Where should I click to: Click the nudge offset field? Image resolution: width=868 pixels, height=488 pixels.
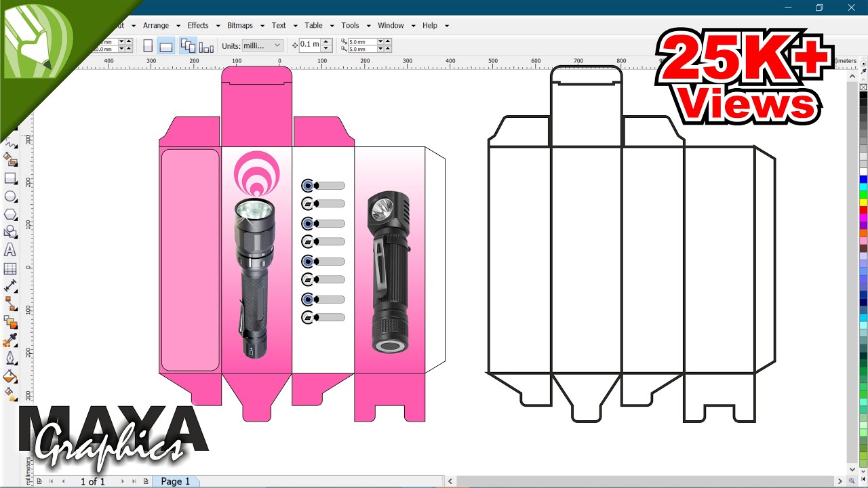click(310, 45)
